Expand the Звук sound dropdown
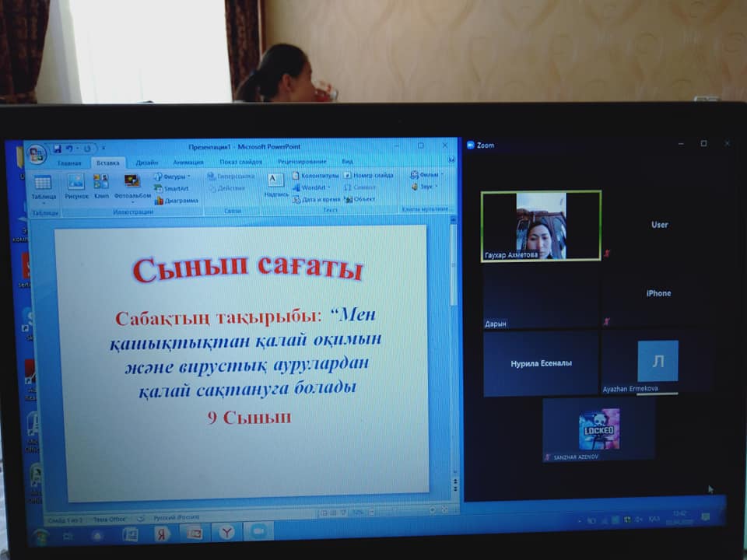 [425, 187]
